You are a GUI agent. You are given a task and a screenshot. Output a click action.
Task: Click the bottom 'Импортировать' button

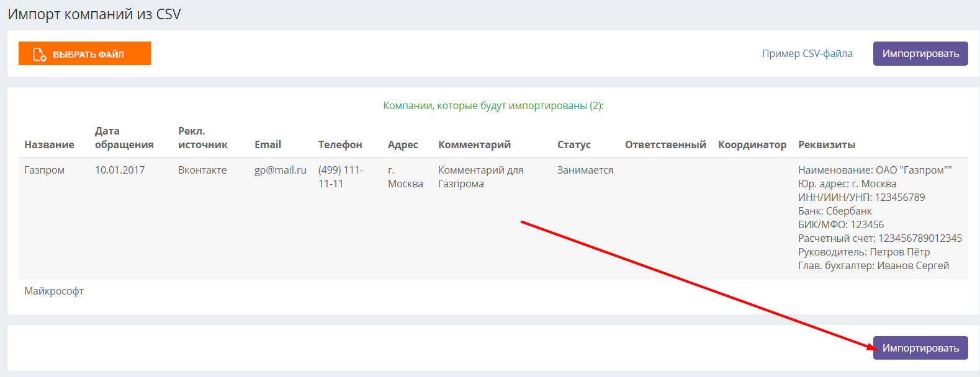click(920, 348)
